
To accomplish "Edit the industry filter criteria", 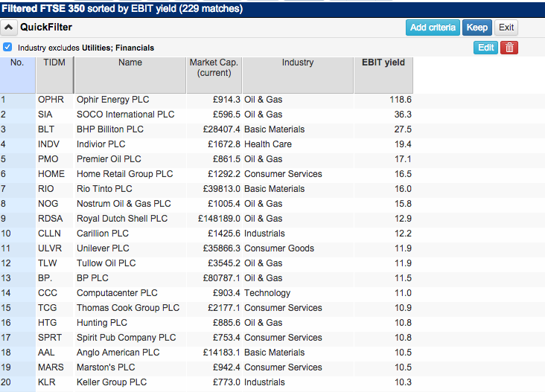I will tap(485, 48).
